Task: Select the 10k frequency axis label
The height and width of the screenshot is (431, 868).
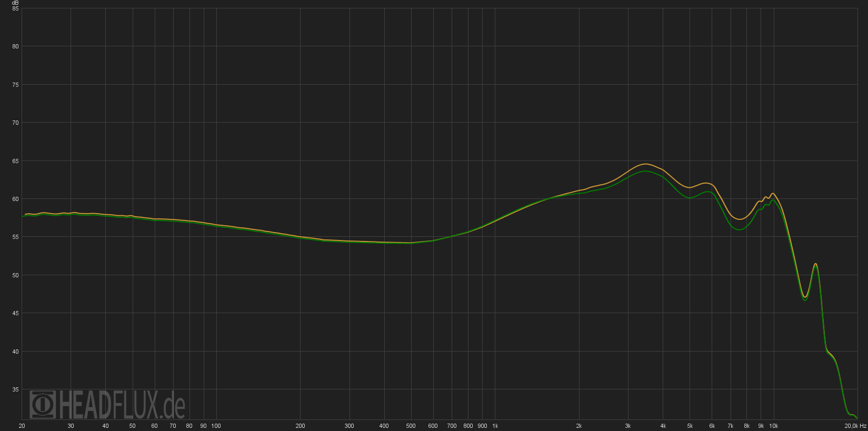Action: pos(774,426)
